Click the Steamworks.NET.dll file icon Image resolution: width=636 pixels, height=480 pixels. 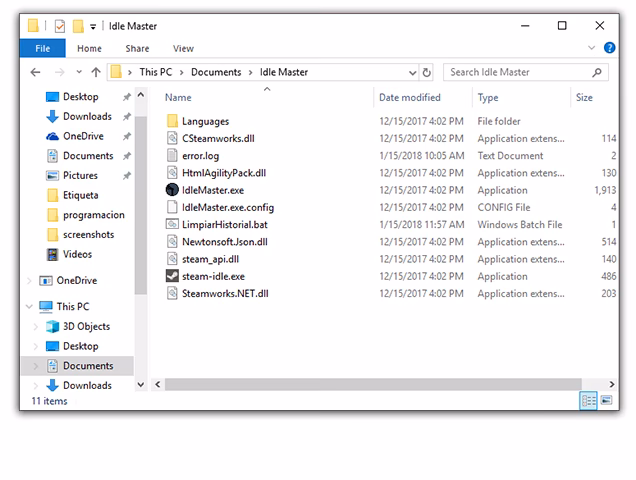coord(172,293)
